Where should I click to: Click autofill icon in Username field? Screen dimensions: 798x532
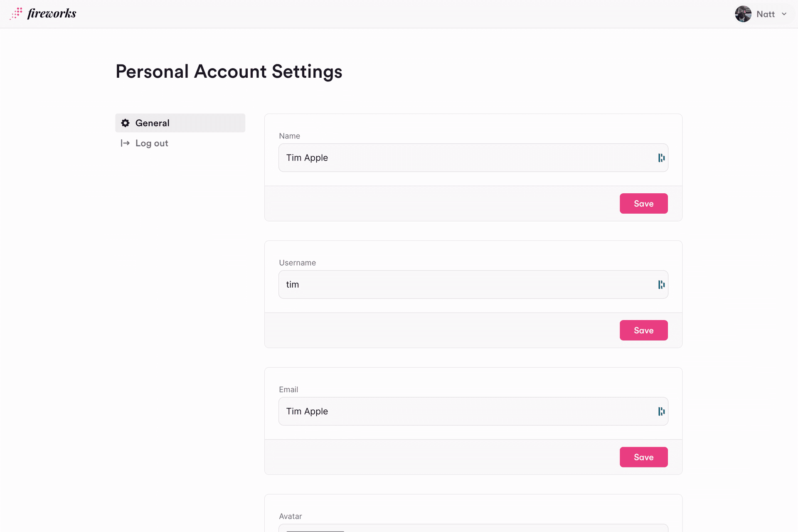pyautogui.click(x=661, y=285)
